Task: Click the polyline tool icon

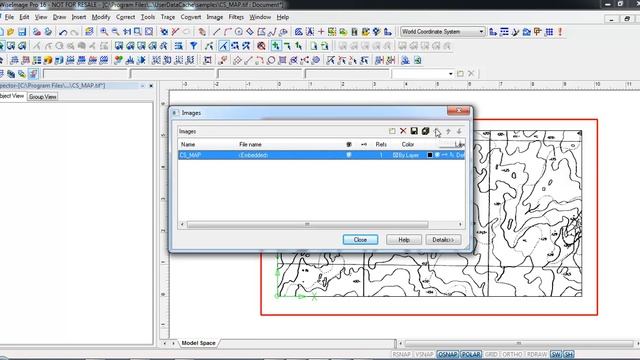Action: 272,32
